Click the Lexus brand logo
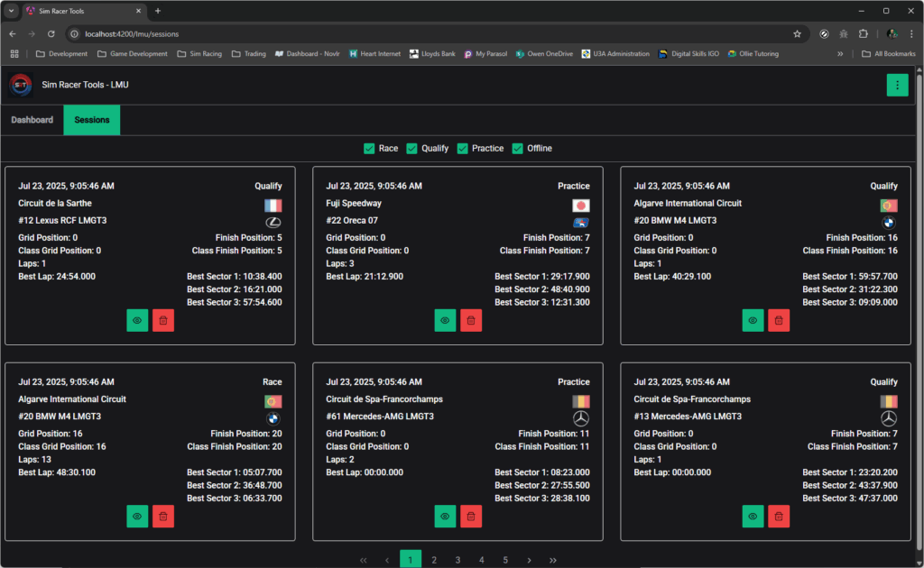This screenshot has height=568, width=924. (273, 223)
